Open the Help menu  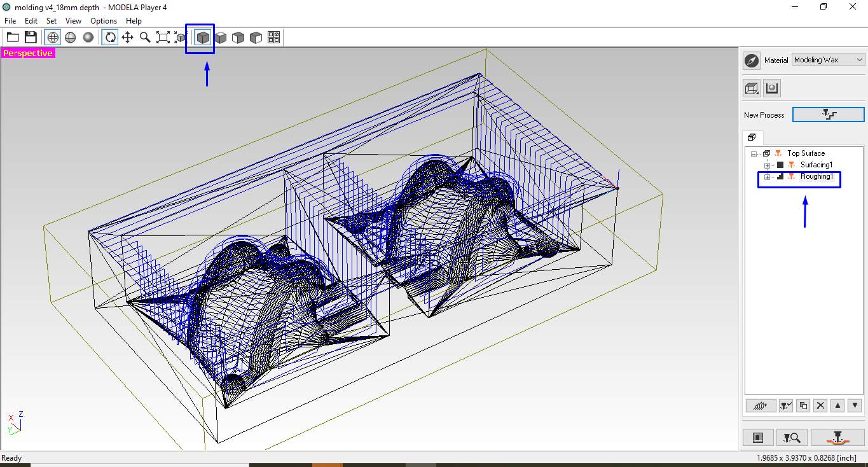pos(134,21)
